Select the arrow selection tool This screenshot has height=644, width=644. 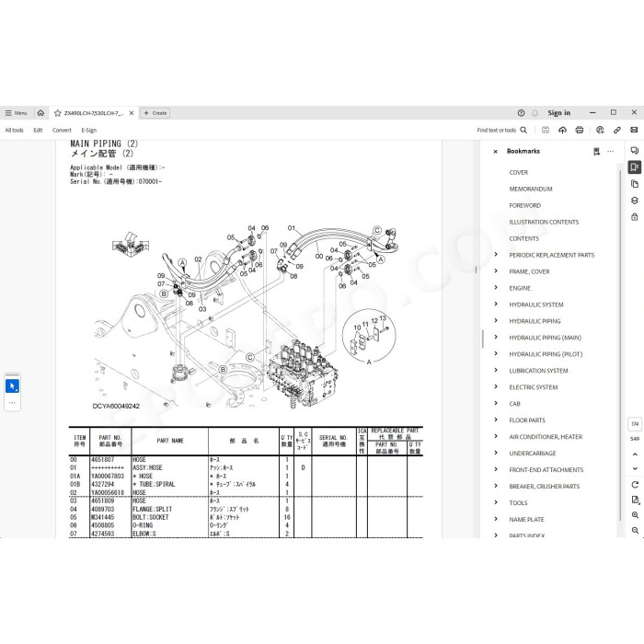point(12,386)
